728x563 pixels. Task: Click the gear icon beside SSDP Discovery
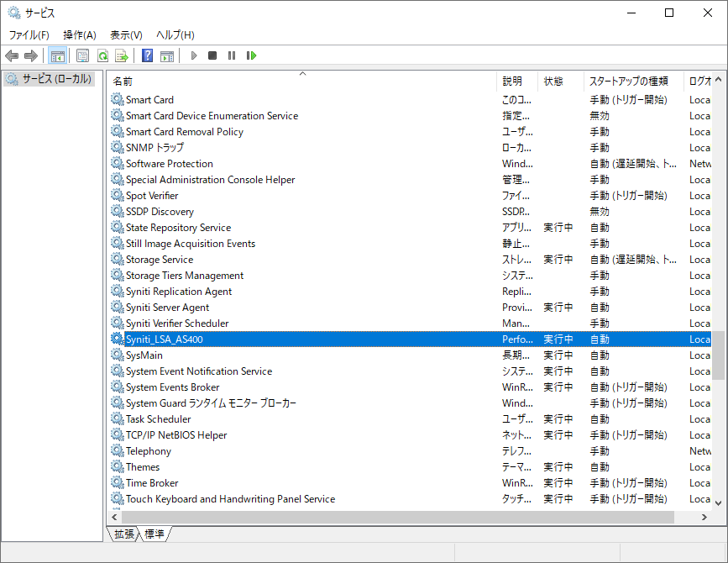point(118,212)
